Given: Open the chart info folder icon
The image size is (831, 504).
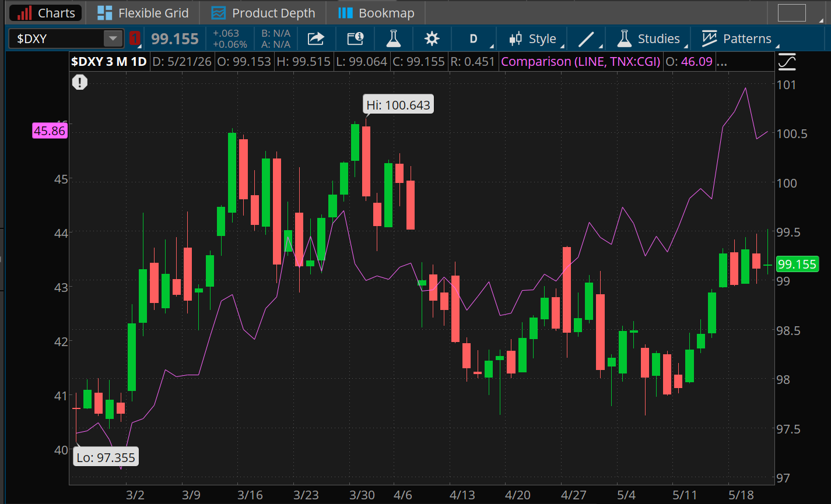Looking at the screenshot, I should (x=355, y=39).
